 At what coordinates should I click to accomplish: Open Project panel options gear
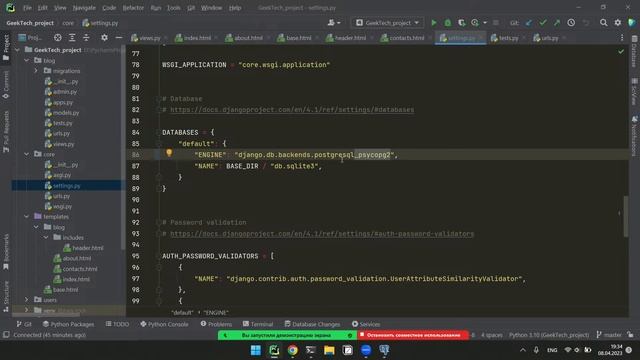(x=104, y=38)
